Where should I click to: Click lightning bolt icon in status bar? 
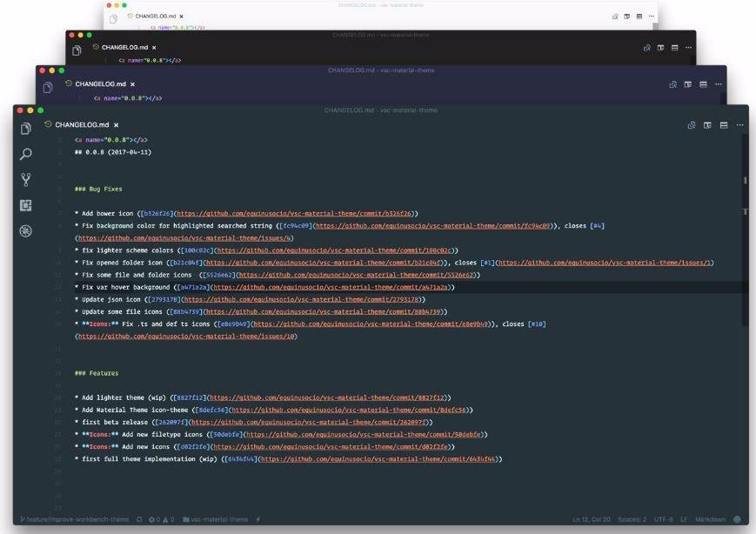(x=258, y=519)
